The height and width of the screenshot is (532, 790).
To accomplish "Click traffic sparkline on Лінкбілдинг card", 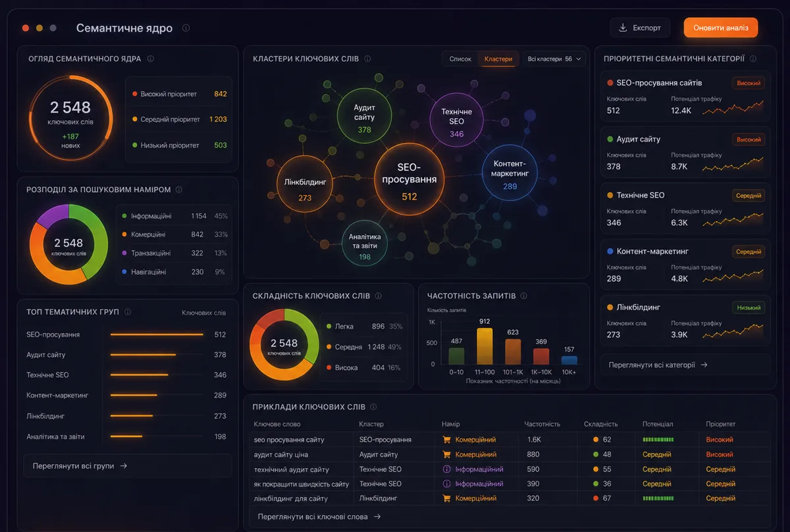I will (733, 331).
